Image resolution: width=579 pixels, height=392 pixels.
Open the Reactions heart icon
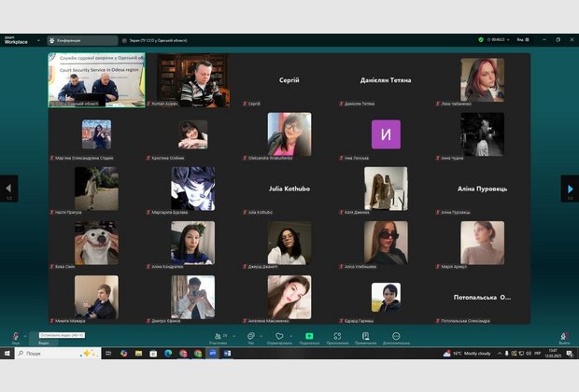click(279, 337)
